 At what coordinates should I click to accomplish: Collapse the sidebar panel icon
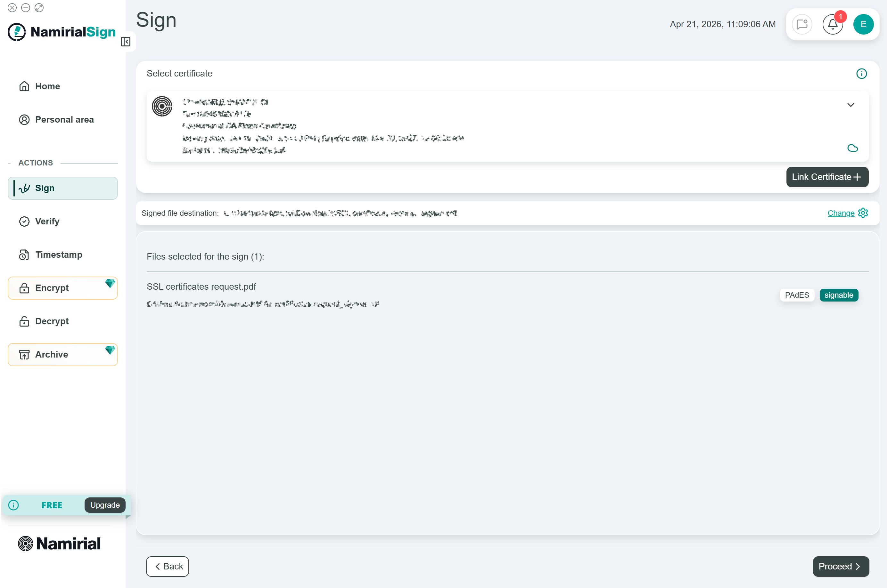point(125,42)
